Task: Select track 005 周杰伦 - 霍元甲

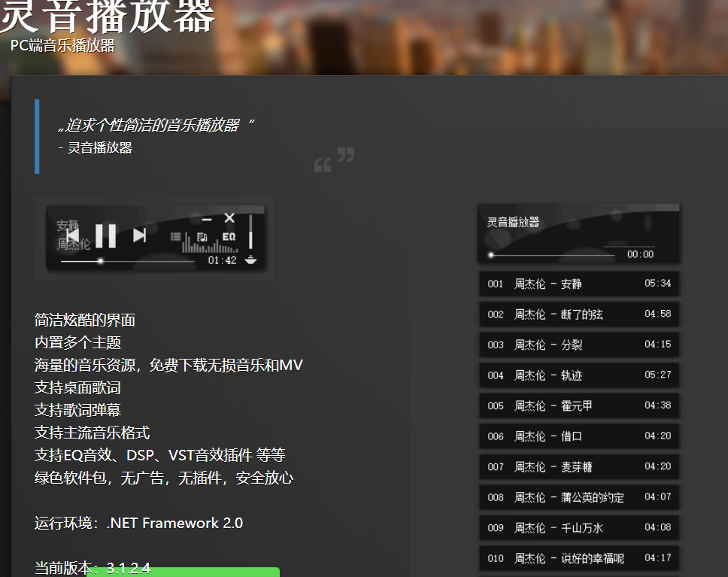Action: tap(579, 405)
